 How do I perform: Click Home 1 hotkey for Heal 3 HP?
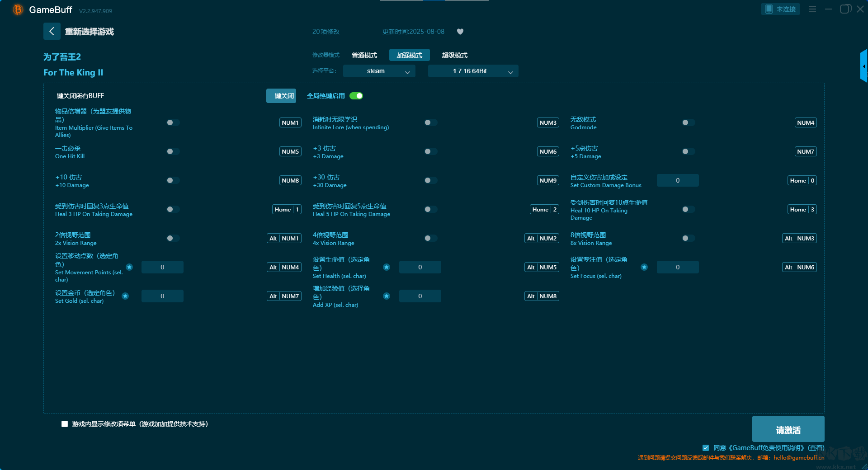[287, 209]
